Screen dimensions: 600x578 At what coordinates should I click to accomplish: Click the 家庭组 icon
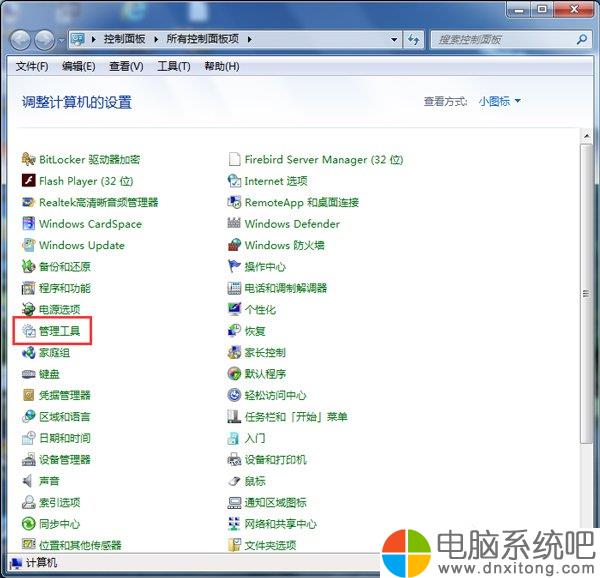tap(29, 352)
